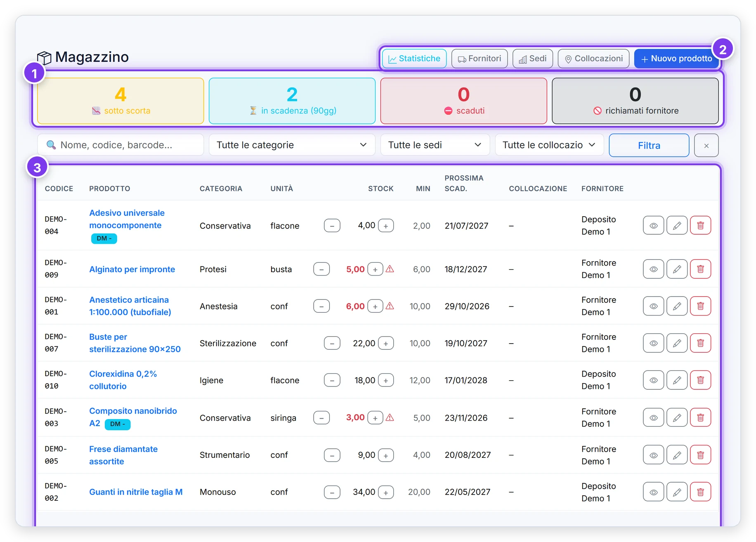Edit the Alginato per impronte product

pyautogui.click(x=677, y=269)
